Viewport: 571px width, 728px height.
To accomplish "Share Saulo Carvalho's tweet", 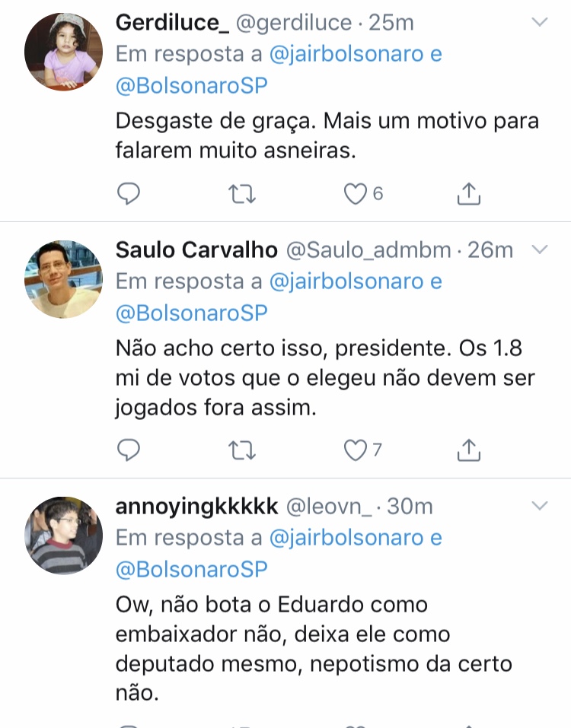I will tap(469, 451).
